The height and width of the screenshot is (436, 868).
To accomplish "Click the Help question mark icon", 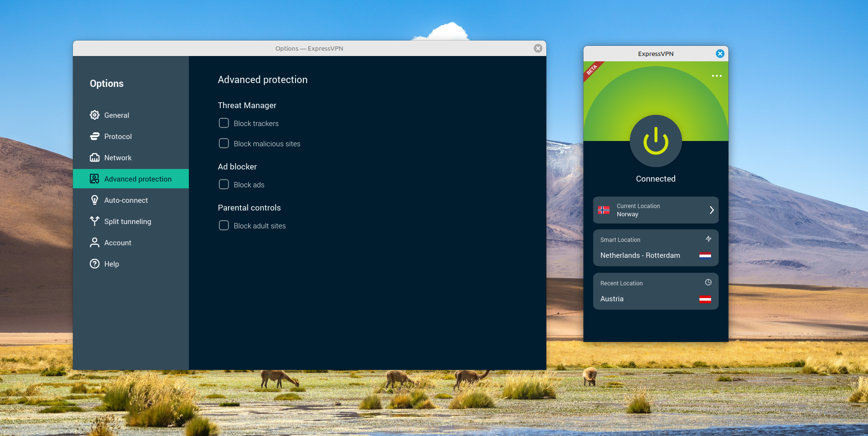I will pyautogui.click(x=95, y=264).
